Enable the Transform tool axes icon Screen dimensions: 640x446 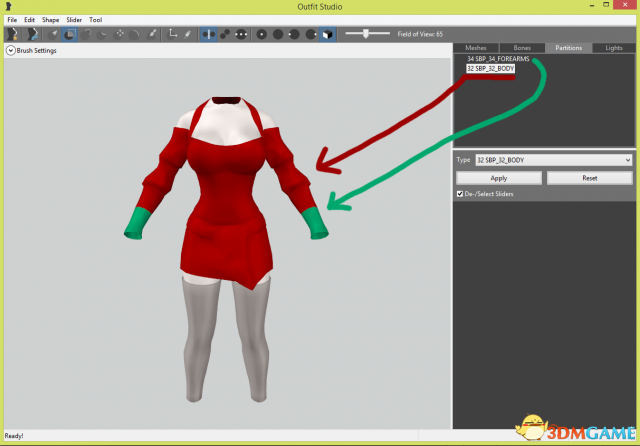(x=173, y=33)
